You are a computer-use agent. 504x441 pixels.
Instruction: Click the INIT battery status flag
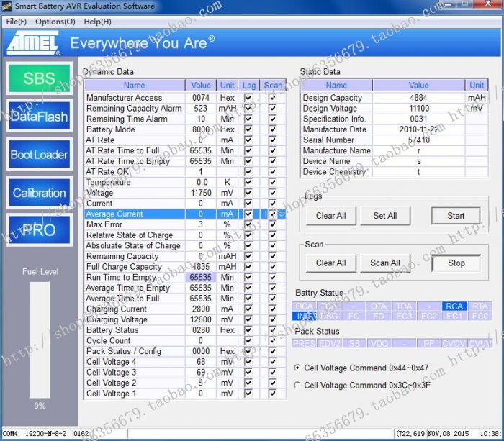pos(304,317)
